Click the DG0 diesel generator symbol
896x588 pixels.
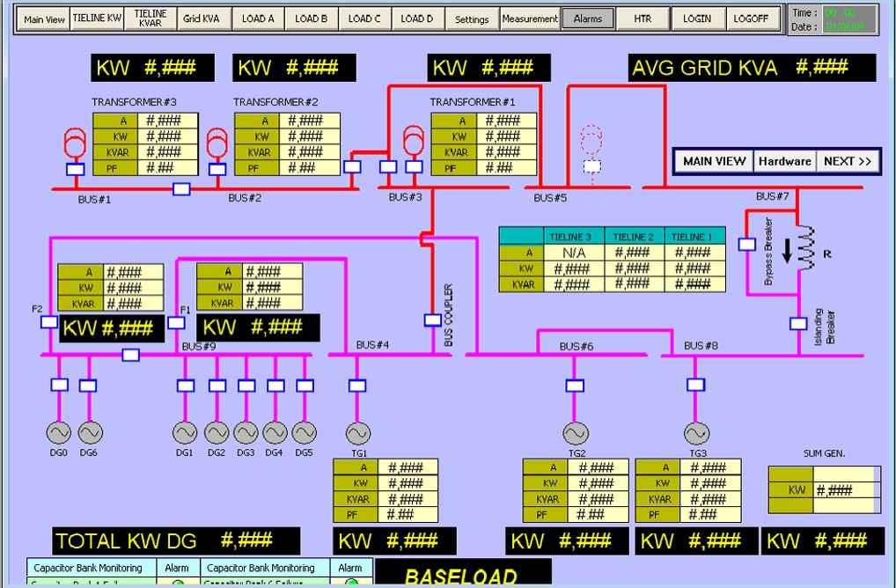pyautogui.click(x=59, y=432)
